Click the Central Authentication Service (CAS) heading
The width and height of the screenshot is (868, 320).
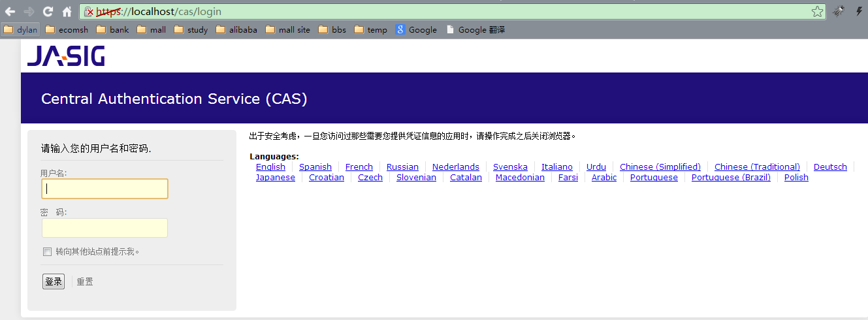click(174, 99)
